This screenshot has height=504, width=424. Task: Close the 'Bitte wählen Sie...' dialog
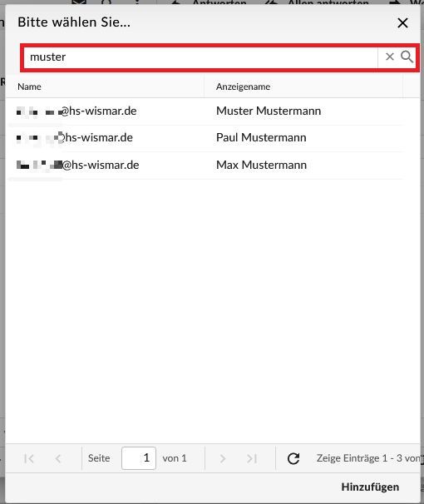coord(402,22)
